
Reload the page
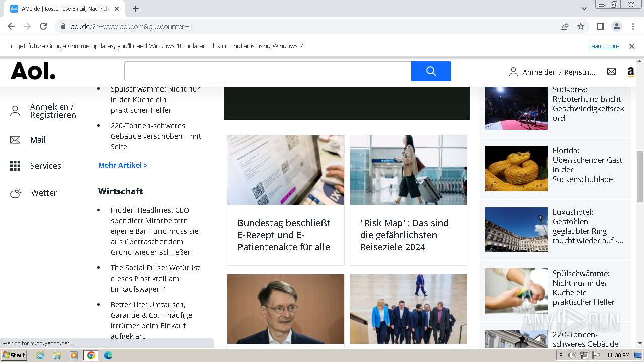pos(43,26)
